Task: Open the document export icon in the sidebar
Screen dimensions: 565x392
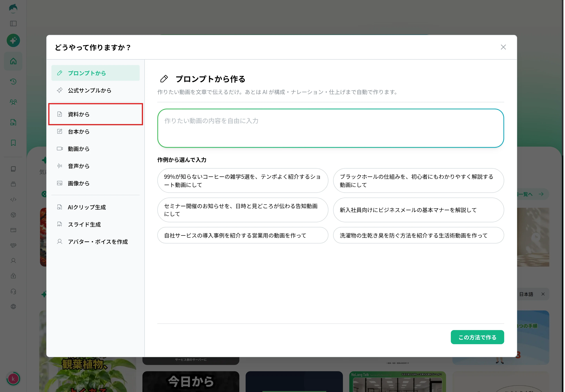Action: click(x=13, y=122)
